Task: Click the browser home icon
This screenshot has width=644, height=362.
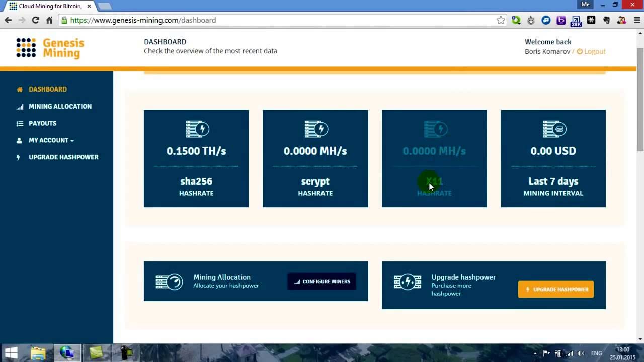Action: click(x=49, y=20)
